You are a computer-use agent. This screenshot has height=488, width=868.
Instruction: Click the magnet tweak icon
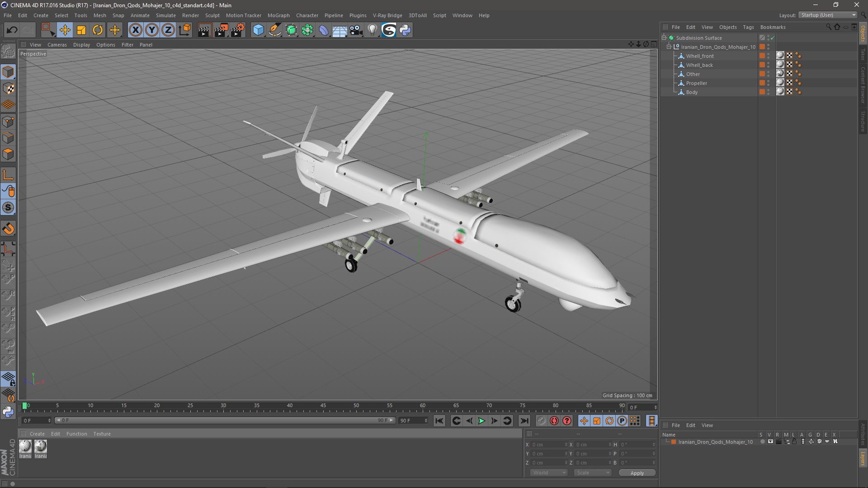[8, 229]
